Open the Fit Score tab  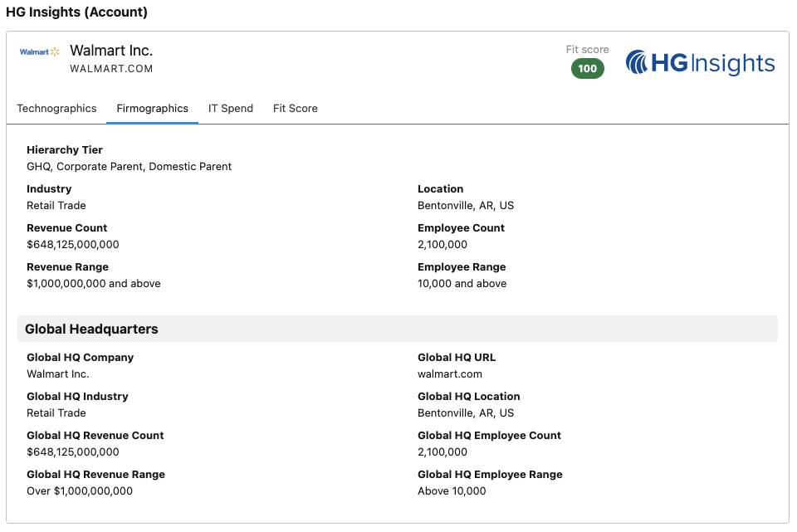(x=296, y=108)
